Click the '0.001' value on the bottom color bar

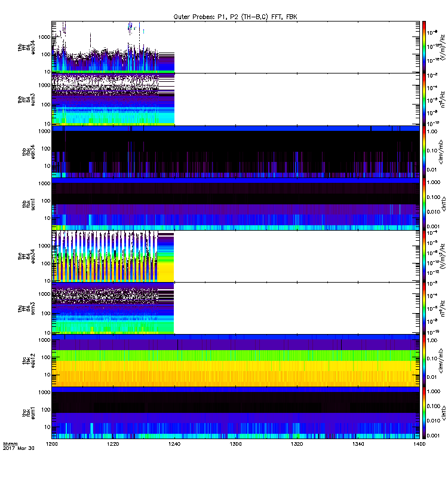434,436
